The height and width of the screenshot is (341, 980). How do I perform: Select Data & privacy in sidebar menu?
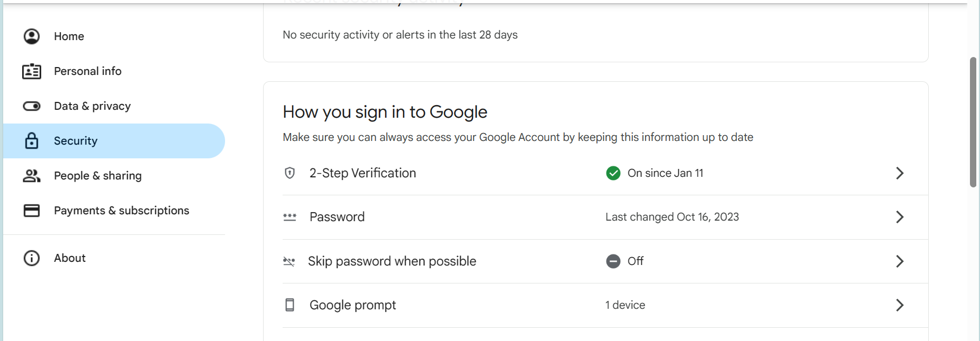pos(92,106)
